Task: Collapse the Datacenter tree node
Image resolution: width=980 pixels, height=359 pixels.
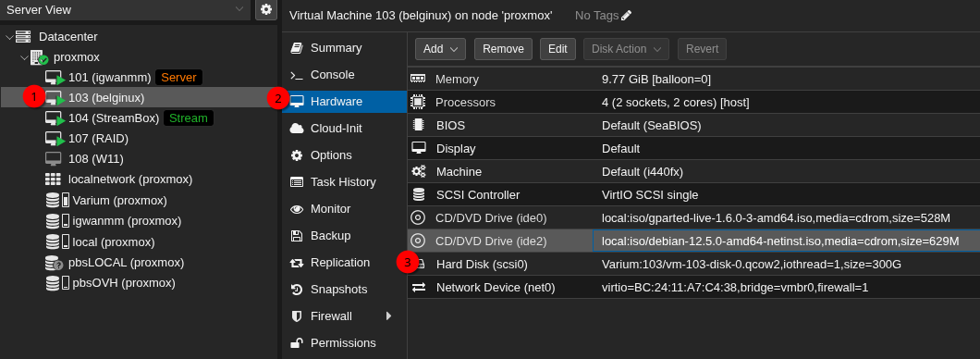Action: point(8,37)
